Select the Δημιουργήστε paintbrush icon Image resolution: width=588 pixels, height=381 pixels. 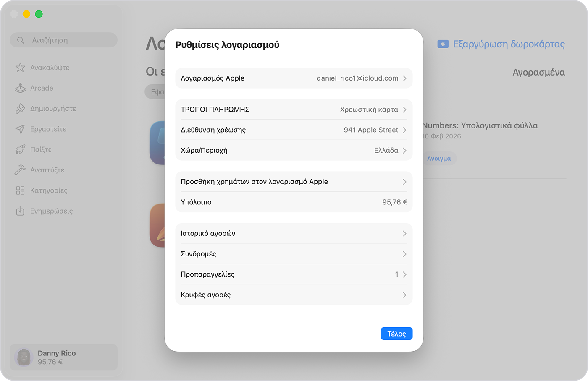[20, 109]
